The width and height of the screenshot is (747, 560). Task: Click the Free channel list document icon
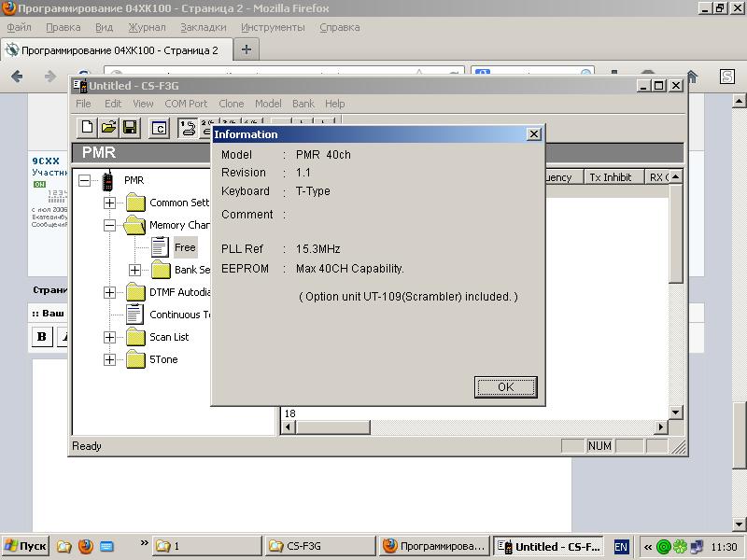click(160, 246)
